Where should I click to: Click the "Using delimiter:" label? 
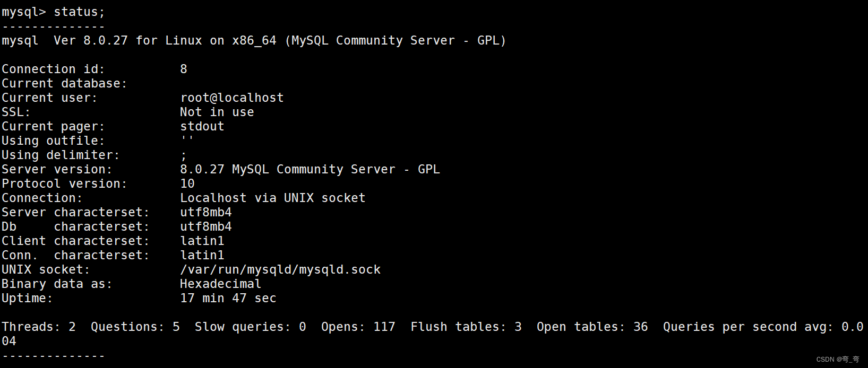click(61, 155)
